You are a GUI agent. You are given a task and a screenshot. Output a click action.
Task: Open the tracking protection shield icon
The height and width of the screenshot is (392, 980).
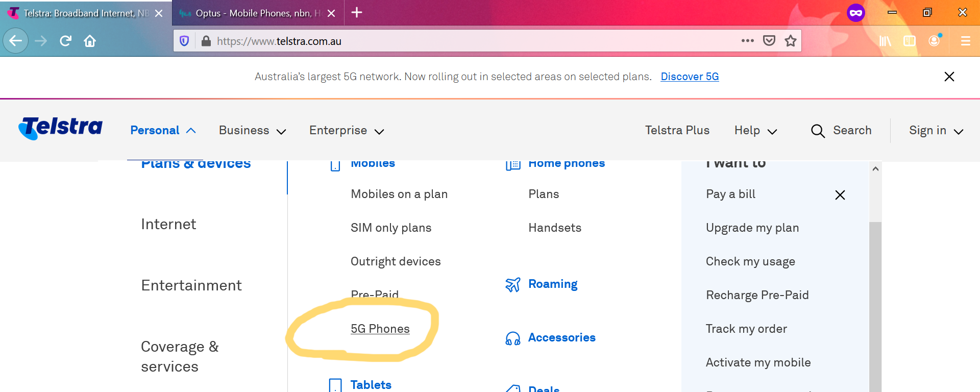click(185, 41)
